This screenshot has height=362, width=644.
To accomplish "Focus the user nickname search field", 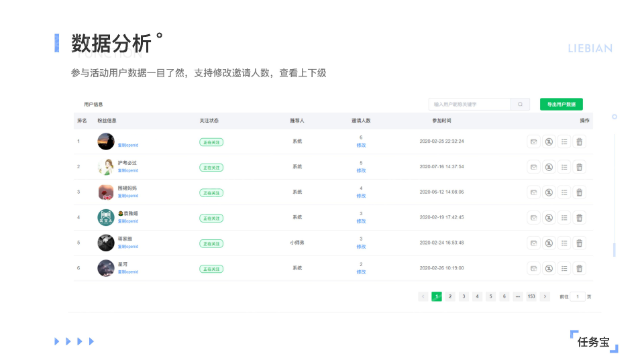I will coord(470,105).
